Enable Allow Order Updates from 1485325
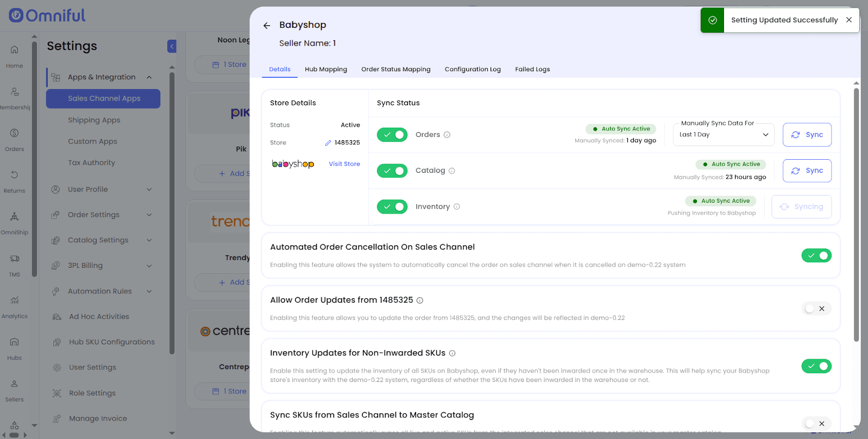The width and height of the screenshot is (868, 439). 816,309
